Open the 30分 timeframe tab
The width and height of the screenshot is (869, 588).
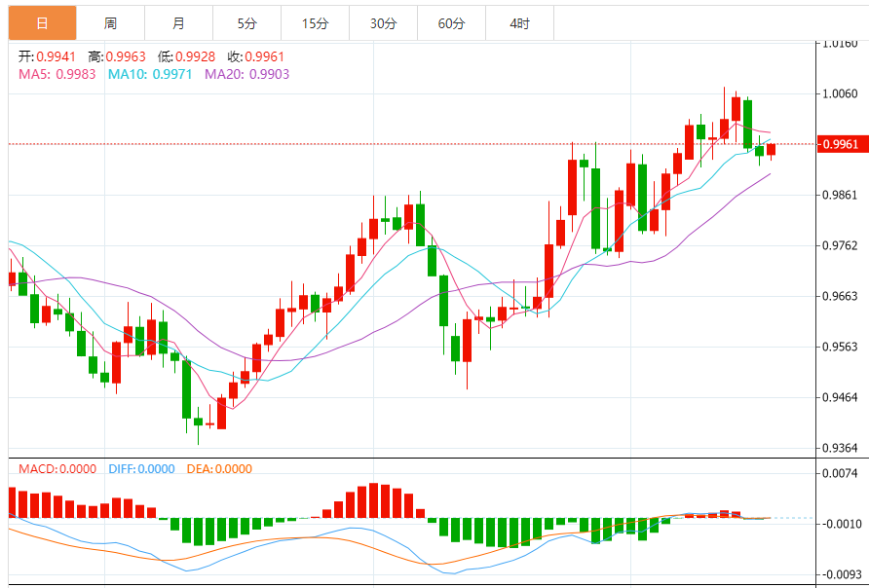pyautogui.click(x=384, y=23)
